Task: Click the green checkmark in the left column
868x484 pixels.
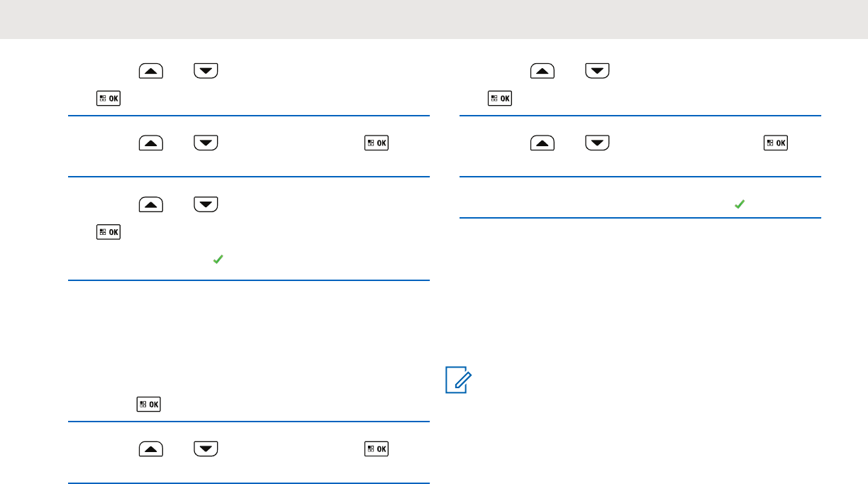Action: pos(218,260)
